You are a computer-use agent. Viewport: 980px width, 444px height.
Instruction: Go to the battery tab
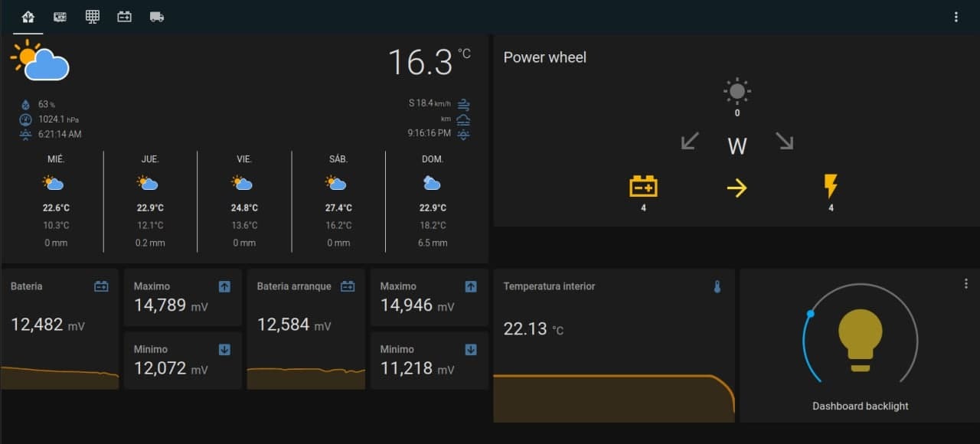125,17
